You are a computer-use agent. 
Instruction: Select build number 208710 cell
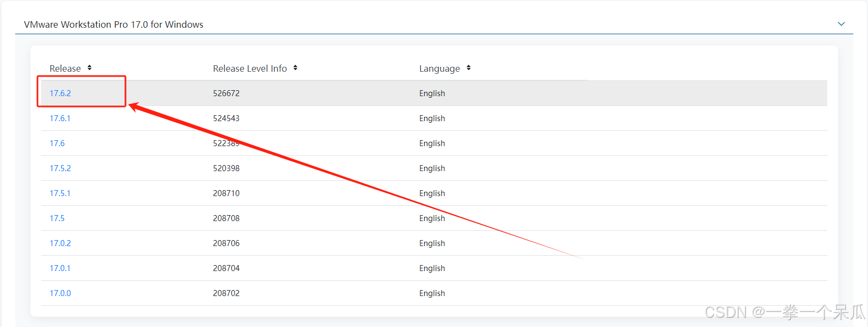[x=226, y=193]
